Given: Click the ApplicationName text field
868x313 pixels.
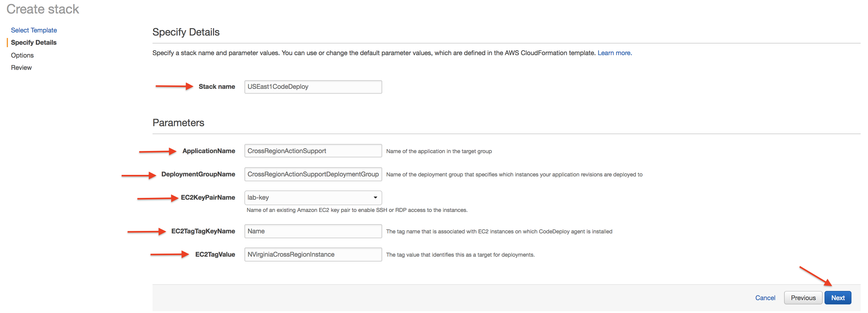Looking at the screenshot, I should 313,151.
